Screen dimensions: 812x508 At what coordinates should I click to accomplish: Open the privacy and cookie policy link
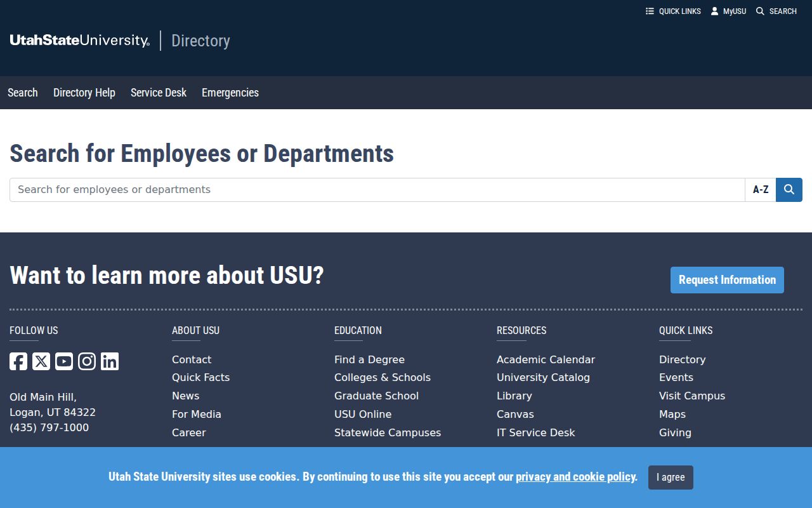575,477
